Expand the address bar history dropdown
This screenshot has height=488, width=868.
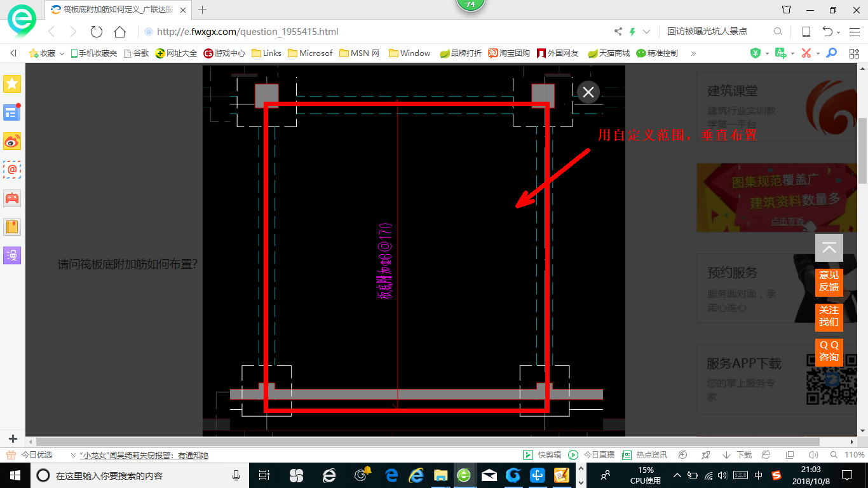pyautogui.click(x=647, y=32)
